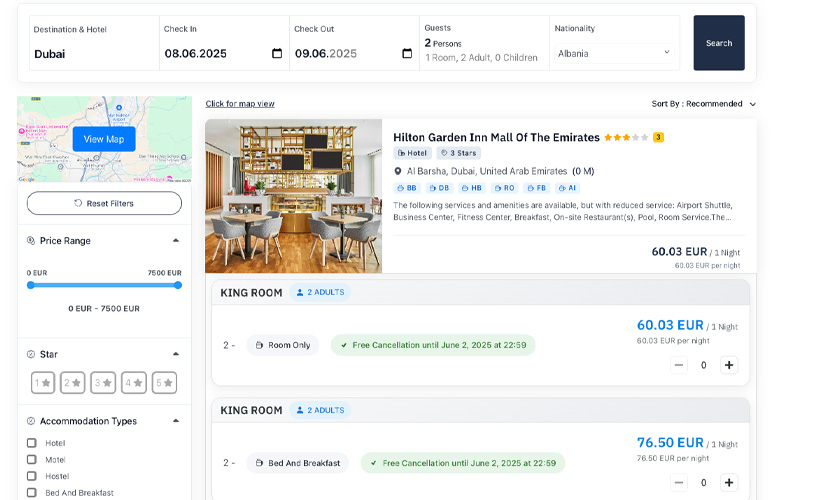Image resolution: width=832 pixels, height=500 pixels.
Task: Select the 3-star rating filter
Action: pos(103,382)
